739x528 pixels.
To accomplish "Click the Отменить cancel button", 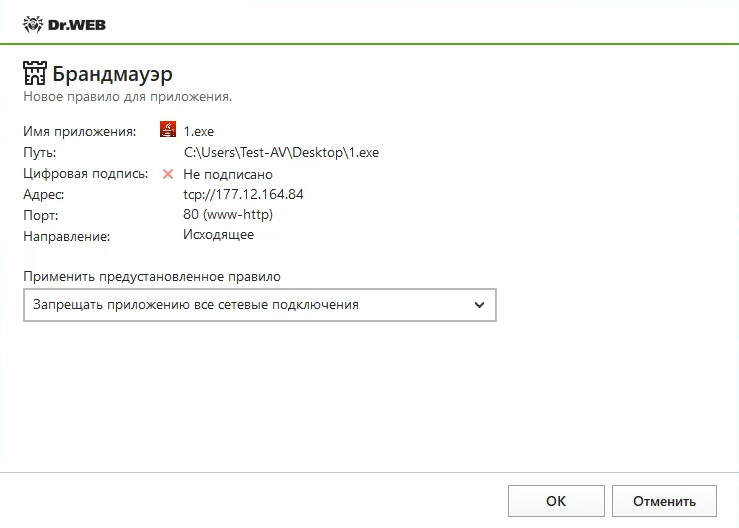I will point(664,501).
